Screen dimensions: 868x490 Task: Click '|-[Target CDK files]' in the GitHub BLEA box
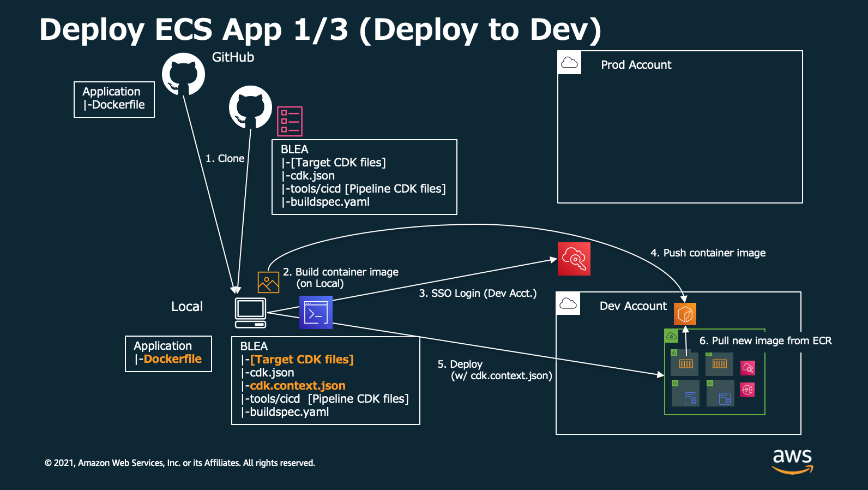333,163
